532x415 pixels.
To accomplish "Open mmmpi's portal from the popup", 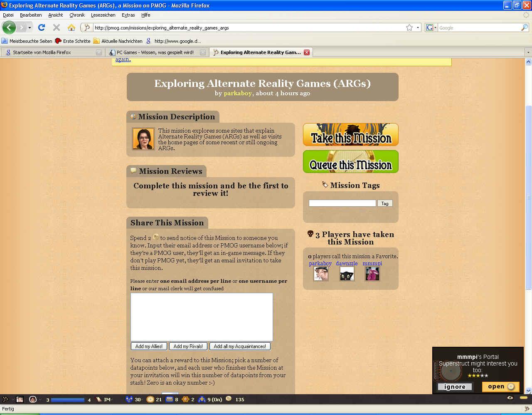I will (x=500, y=387).
